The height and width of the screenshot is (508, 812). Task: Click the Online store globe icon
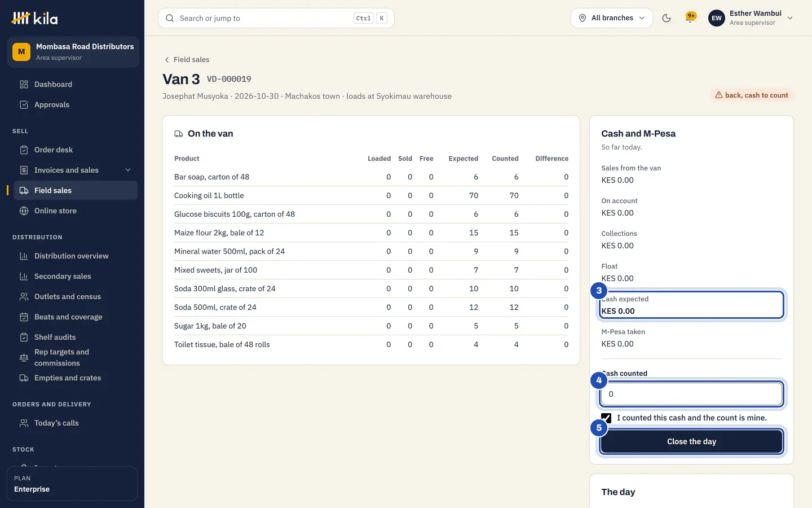click(24, 211)
